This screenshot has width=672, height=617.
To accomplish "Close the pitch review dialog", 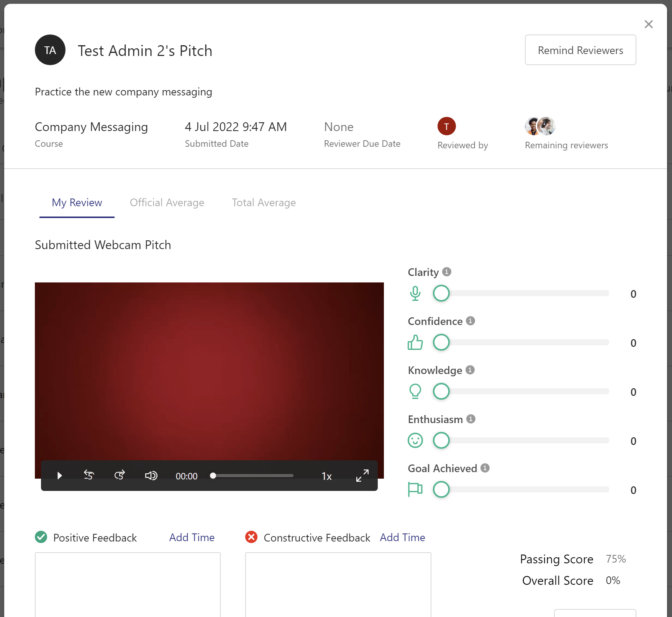I will click(648, 24).
